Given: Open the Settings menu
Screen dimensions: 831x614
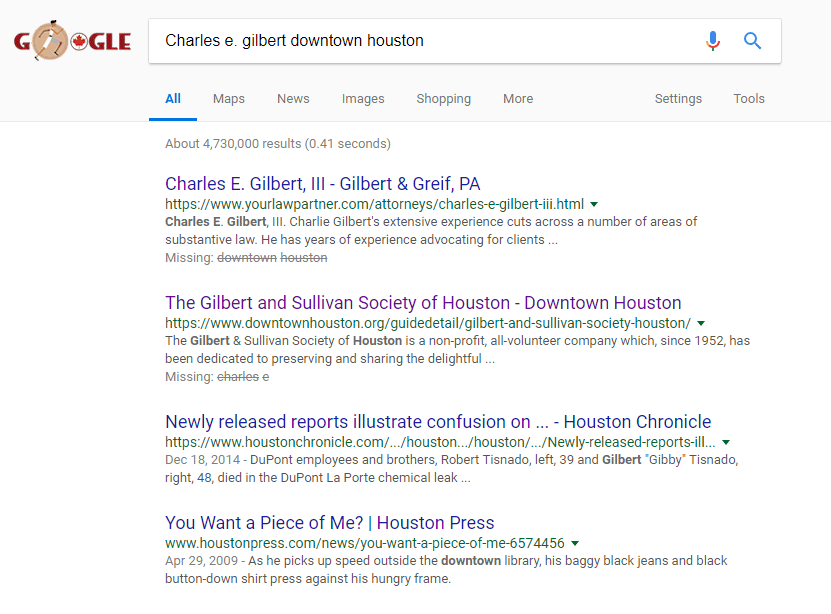Looking at the screenshot, I should point(678,99).
